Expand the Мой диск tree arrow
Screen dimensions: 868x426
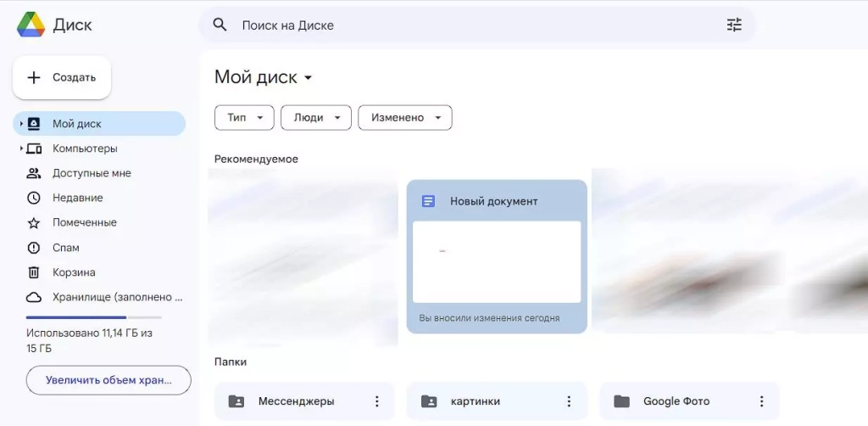pyautogui.click(x=21, y=124)
